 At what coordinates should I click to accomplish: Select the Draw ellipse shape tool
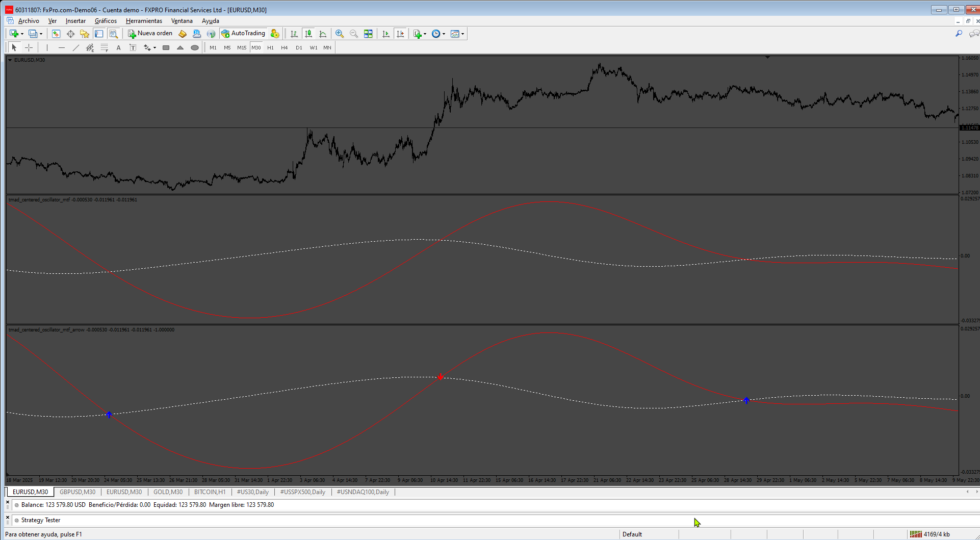tap(195, 47)
